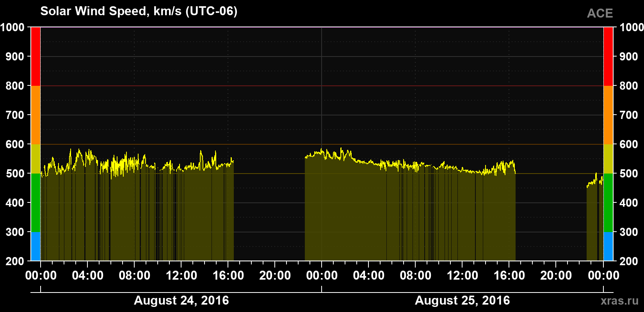Select the August 24, 2016 date label
The width and height of the screenshot is (644, 312).
pos(181,300)
